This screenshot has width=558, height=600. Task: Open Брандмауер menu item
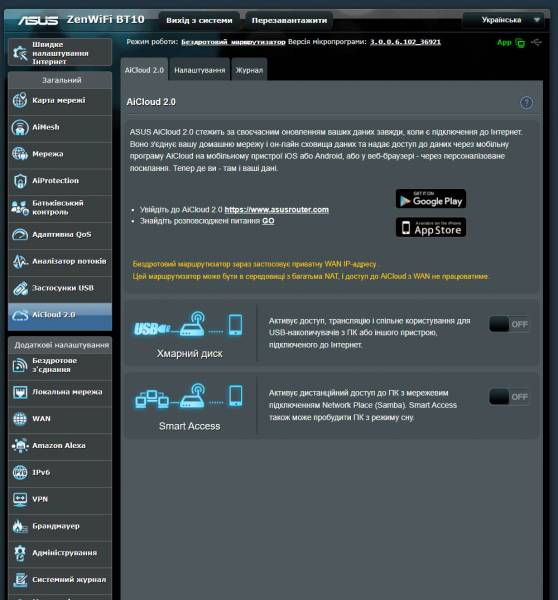[x=60, y=526]
